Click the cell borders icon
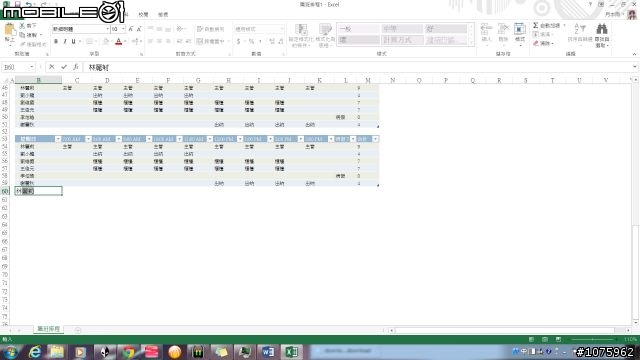 click(89, 41)
